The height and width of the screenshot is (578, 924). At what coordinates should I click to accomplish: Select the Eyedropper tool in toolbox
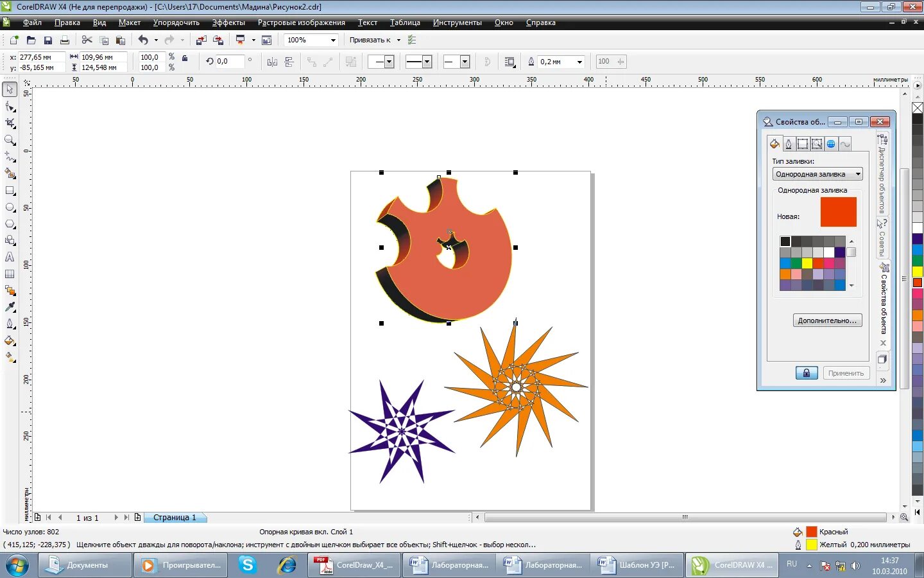[10, 308]
